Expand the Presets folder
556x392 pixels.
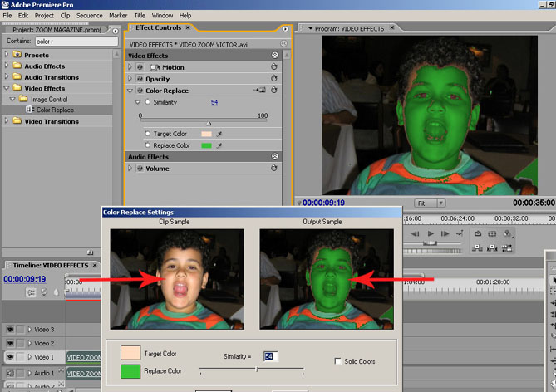(x=7, y=56)
